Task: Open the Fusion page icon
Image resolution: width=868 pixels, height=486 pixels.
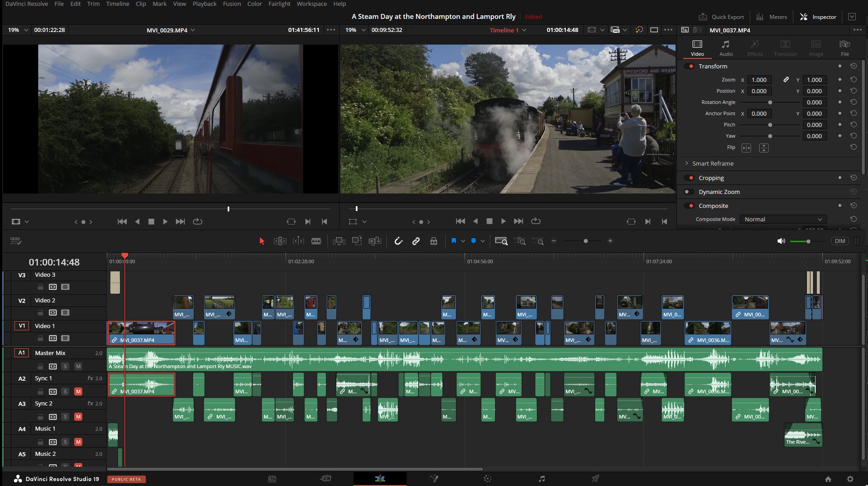Action: pyautogui.click(x=434, y=479)
